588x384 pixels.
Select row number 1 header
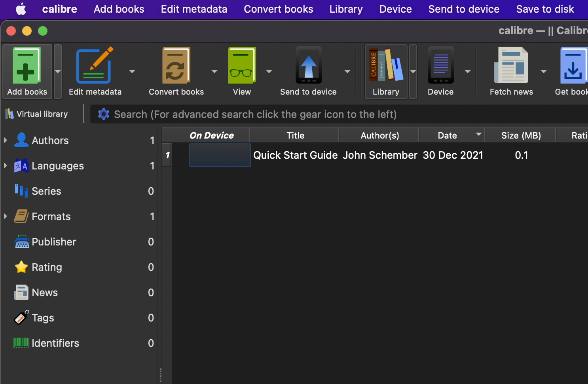[167, 155]
